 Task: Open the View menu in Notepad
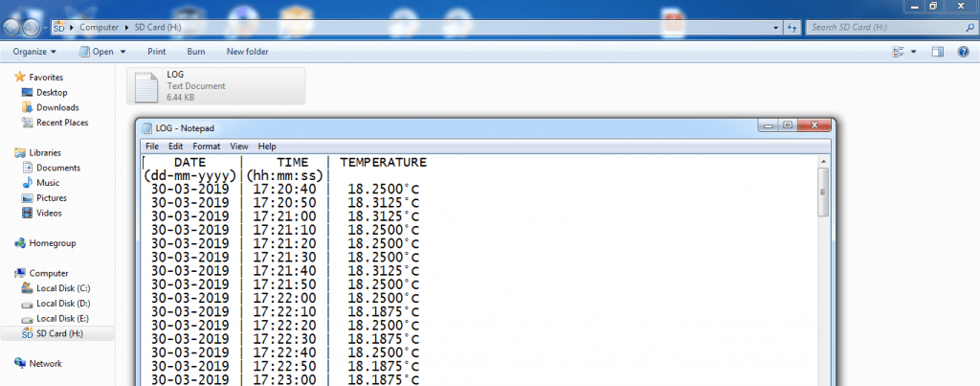(238, 147)
